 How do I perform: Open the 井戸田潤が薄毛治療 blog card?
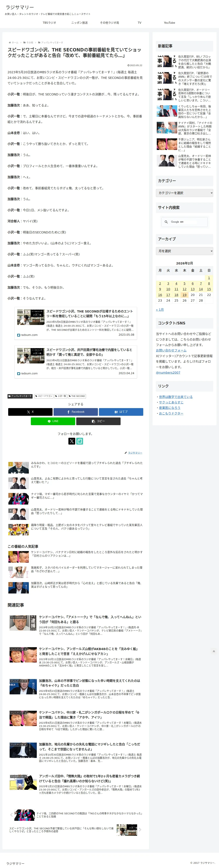pos(76,362)
